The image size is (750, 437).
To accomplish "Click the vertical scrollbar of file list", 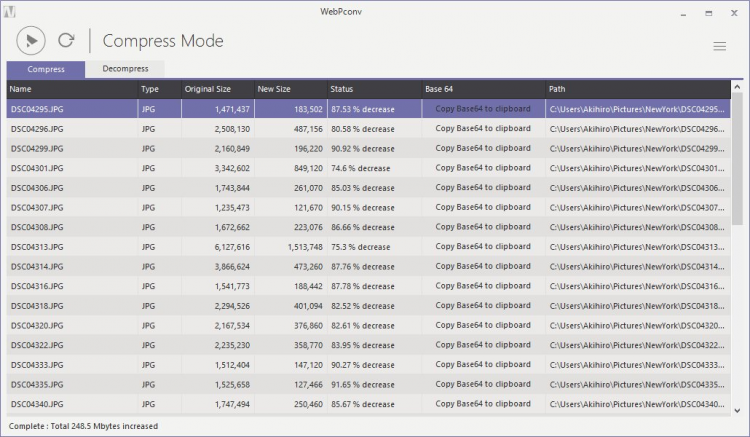I will pyautogui.click(x=737, y=250).
